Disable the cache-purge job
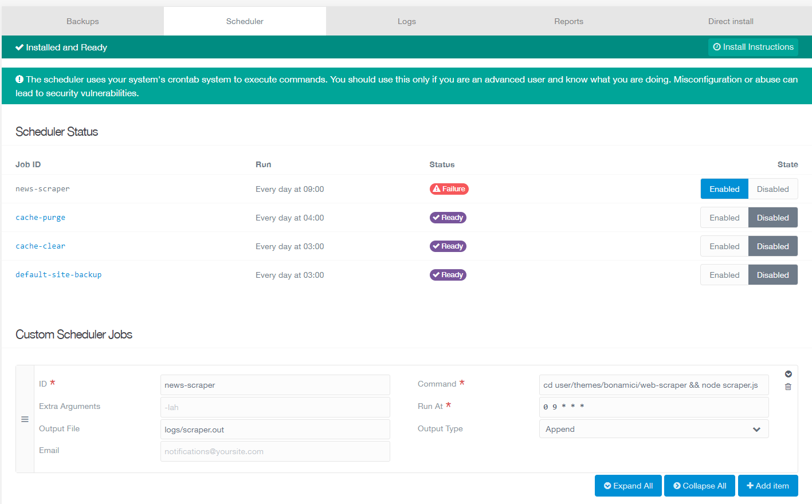The width and height of the screenshot is (812, 504). 772,218
